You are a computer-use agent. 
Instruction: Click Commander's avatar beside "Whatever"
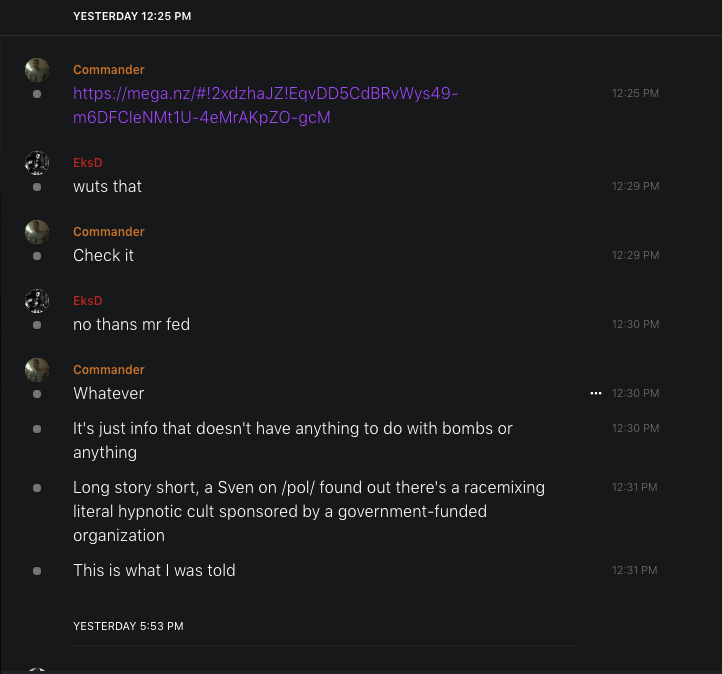pyautogui.click(x=37, y=370)
